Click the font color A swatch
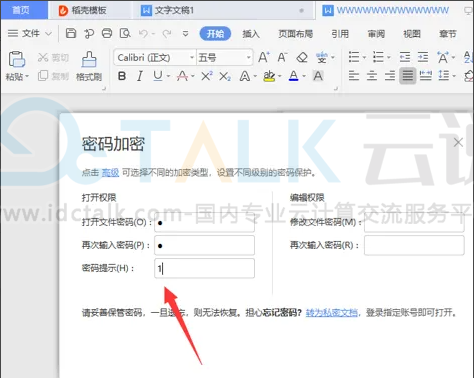The height and width of the screenshot is (378, 474). [x=294, y=76]
